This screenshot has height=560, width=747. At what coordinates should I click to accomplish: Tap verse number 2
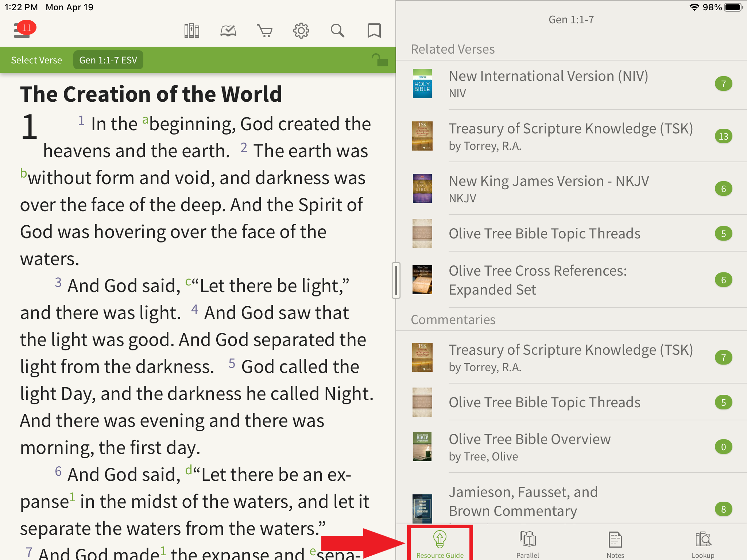pyautogui.click(x=244, y=148)
